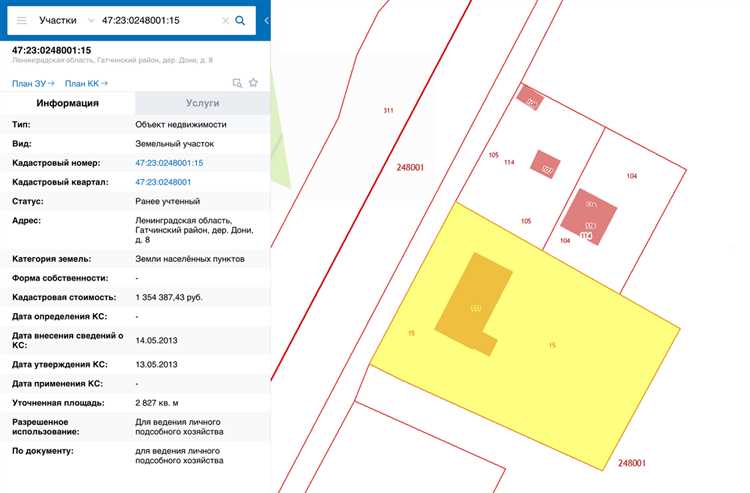Open the План КК link
This screenshot has width=750, height=493.
pos(86,83)
